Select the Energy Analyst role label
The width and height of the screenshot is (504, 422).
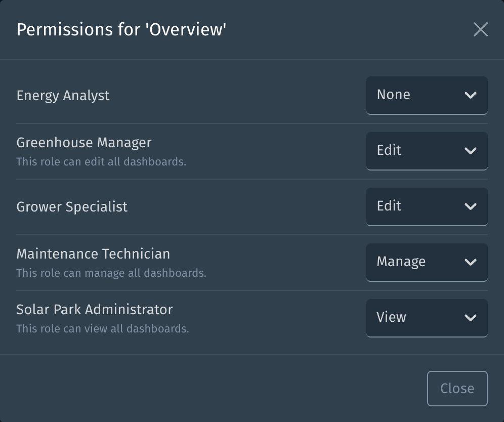[63, 95]
